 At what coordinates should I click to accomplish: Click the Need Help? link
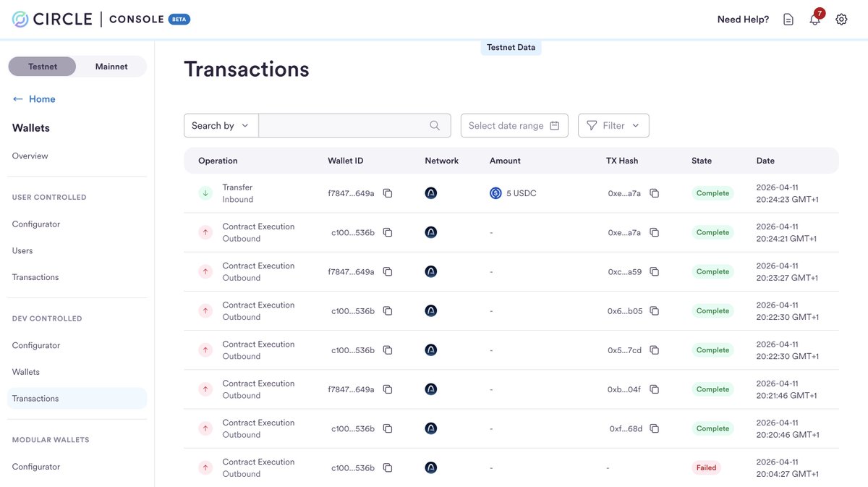pos(742,17)
